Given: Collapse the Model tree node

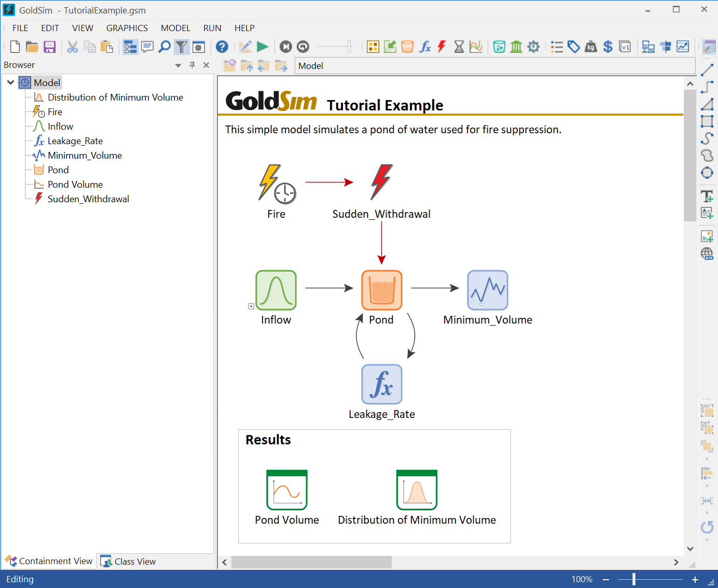Looking at the screenshot, I should click(10, 82).
